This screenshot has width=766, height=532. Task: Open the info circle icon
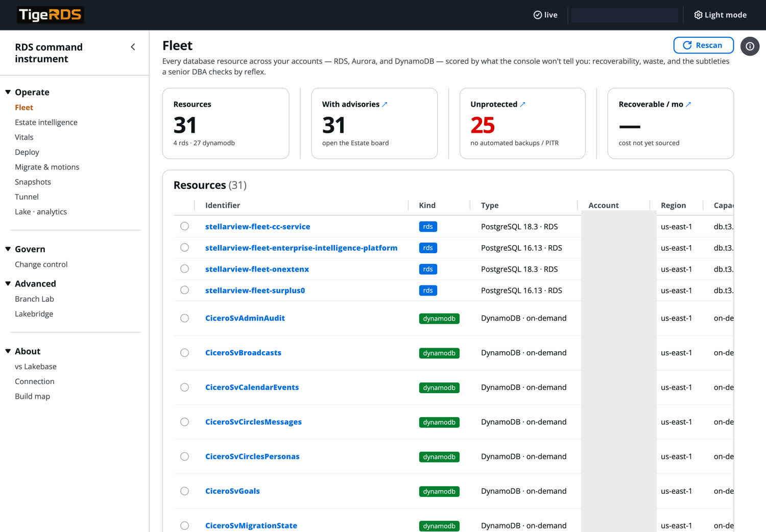[x=750, y=46]
